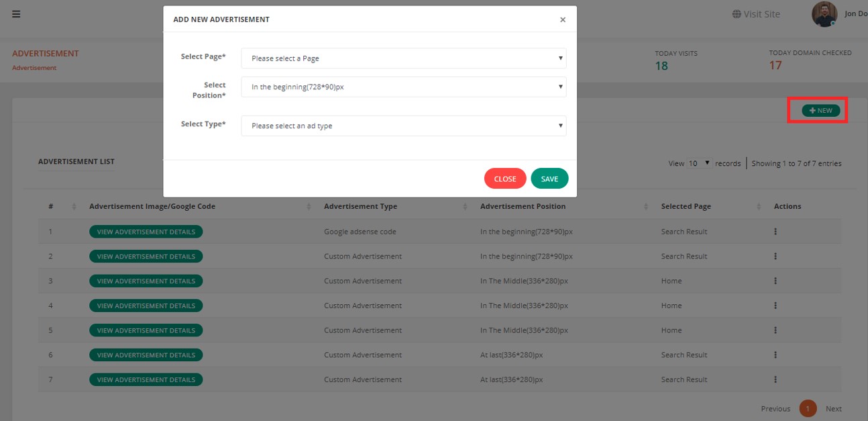Open the Visit Site link
This screenshot has height=421, width=868.
click(756, 14)
